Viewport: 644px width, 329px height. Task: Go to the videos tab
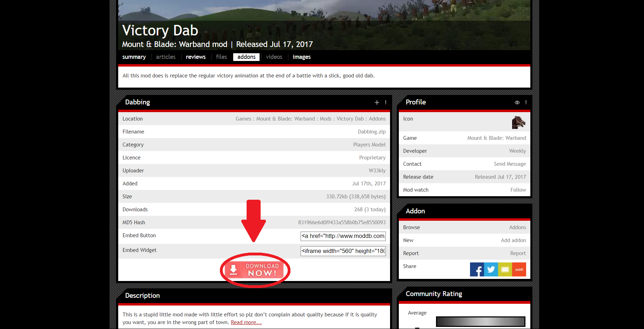[x=274, y=57]
